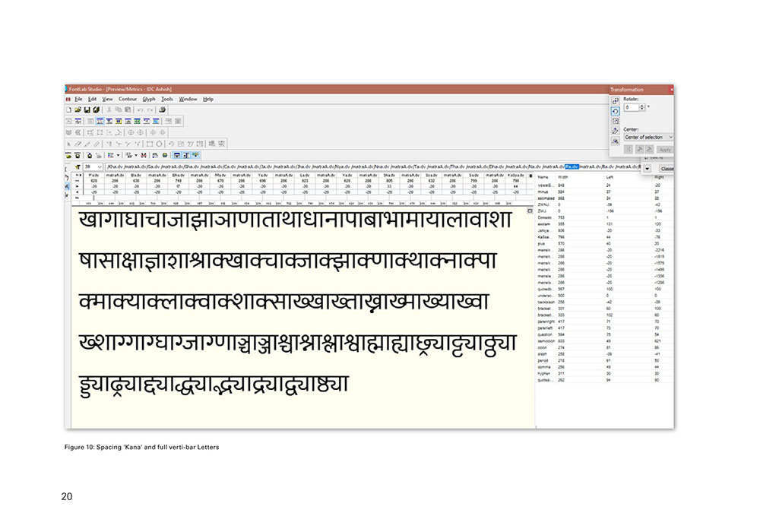Close the Transformation panel

pos(671,90)
